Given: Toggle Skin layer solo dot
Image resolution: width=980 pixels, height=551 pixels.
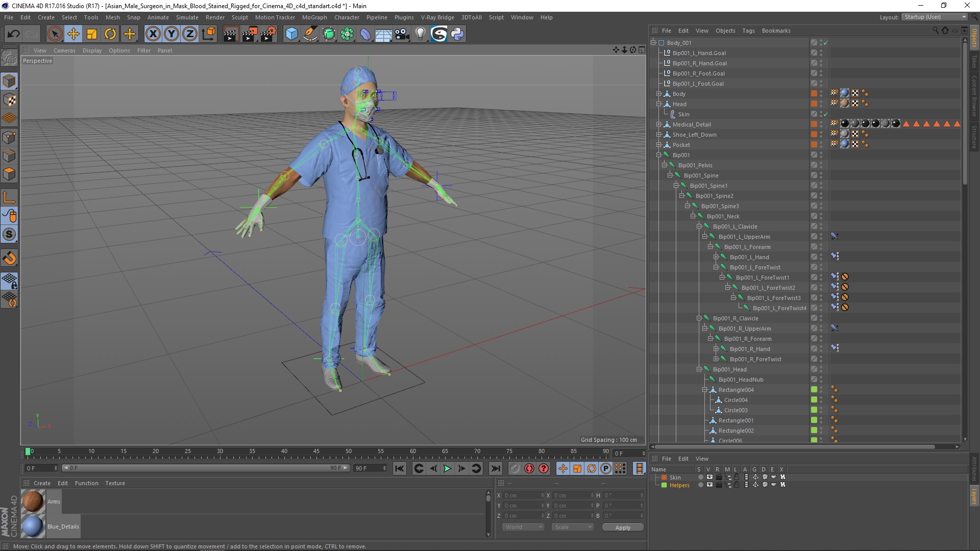Looking at the screenshot, I should pyautogui.click(x=700, y=478).
